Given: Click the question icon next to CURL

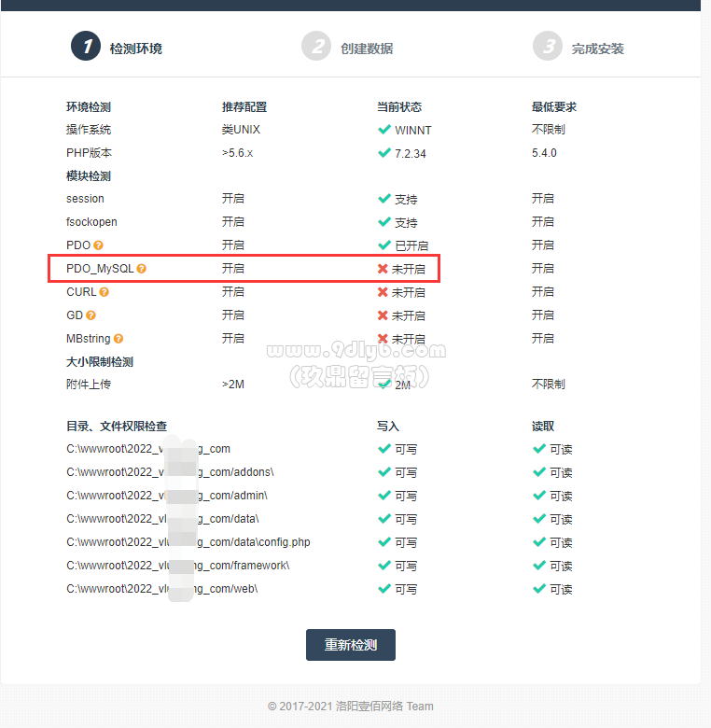Looking at the screenshot, I should tap(105, 292).
